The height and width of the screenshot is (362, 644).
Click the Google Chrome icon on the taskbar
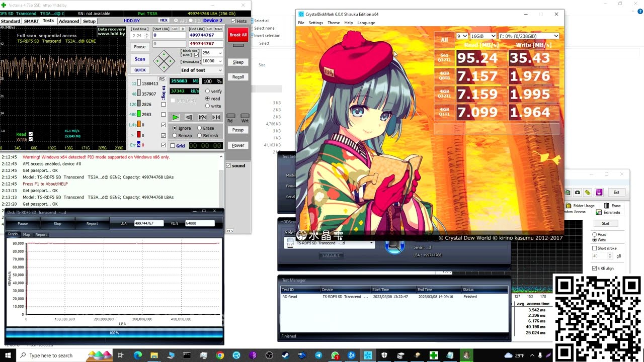point(220,355)
